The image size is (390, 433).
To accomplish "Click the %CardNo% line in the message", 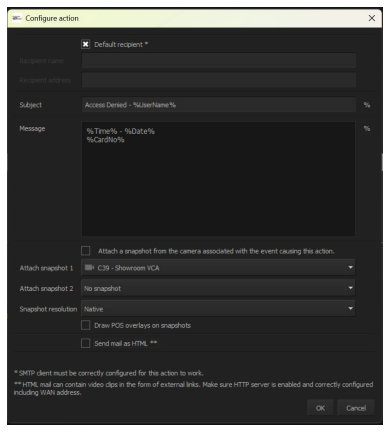I will [106, 140].
